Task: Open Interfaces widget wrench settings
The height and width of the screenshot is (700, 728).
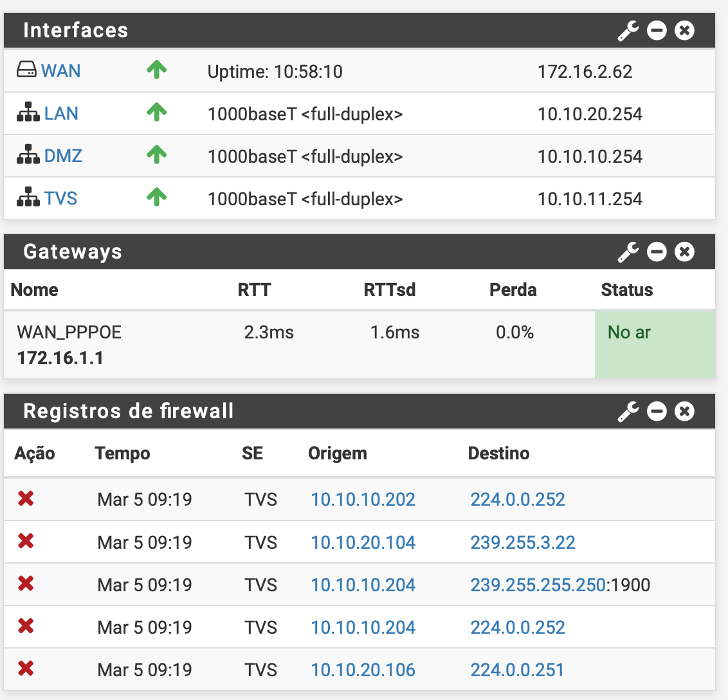Action: (x=628, y=30)
